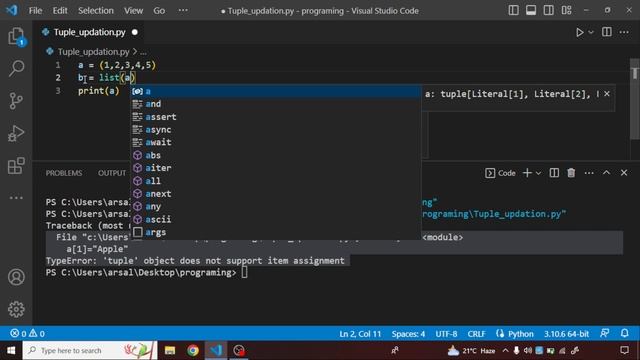
Task: Choose 'all' function suggestion
Action: pyautogui.click(x=276, y=181)
